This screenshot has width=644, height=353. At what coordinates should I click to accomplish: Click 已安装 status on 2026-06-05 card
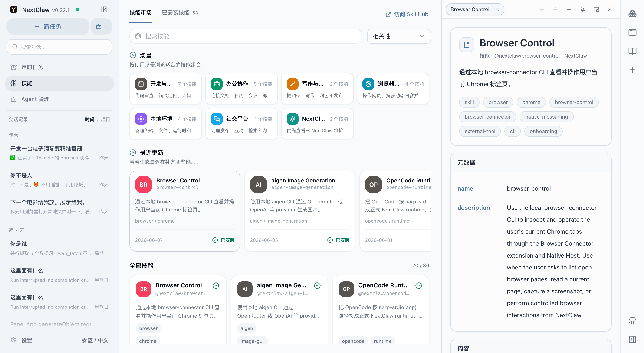coord(338,240)
